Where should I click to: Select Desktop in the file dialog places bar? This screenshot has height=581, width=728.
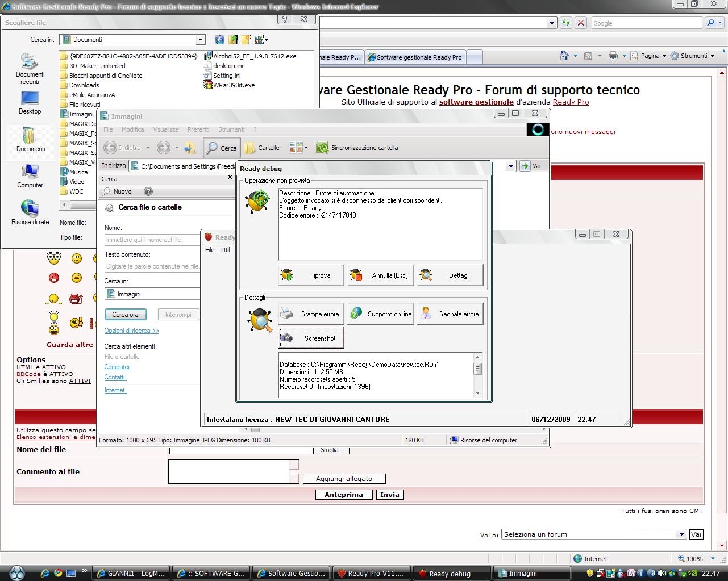[30, 103]
